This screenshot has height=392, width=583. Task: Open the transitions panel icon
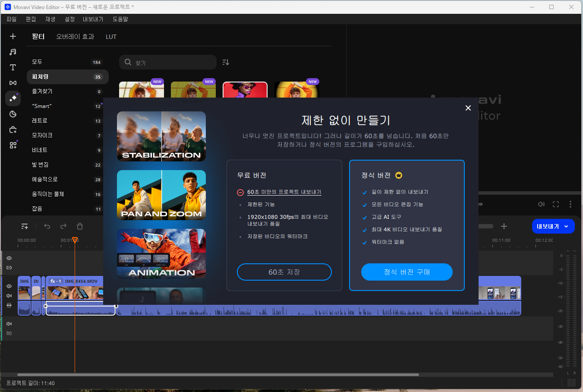(x=13, y=83)
